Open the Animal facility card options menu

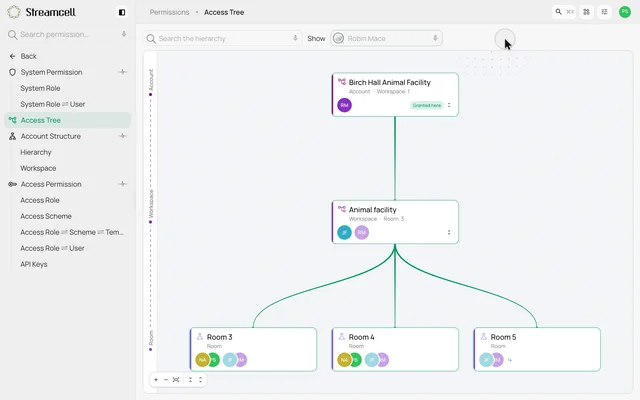[449, 233]
